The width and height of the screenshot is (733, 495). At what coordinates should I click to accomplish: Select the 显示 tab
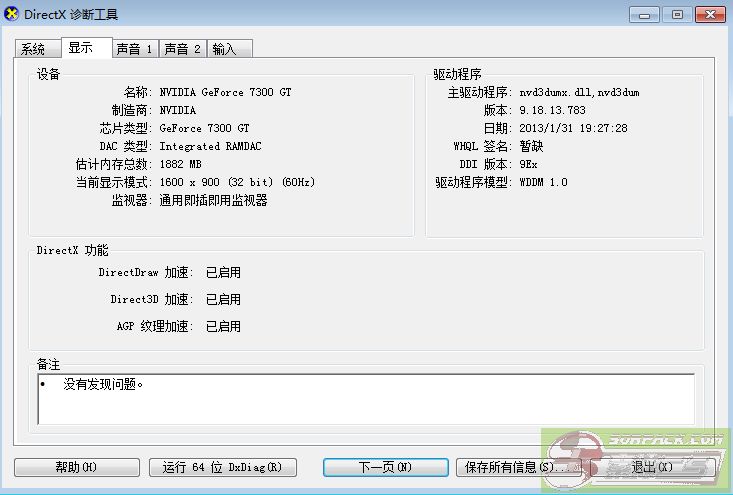81,48
